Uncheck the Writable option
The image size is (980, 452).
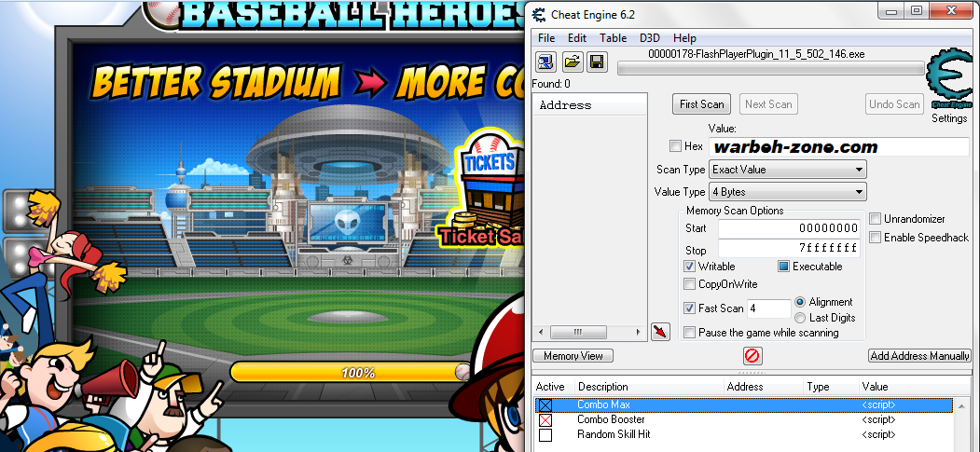click(689, 267)
